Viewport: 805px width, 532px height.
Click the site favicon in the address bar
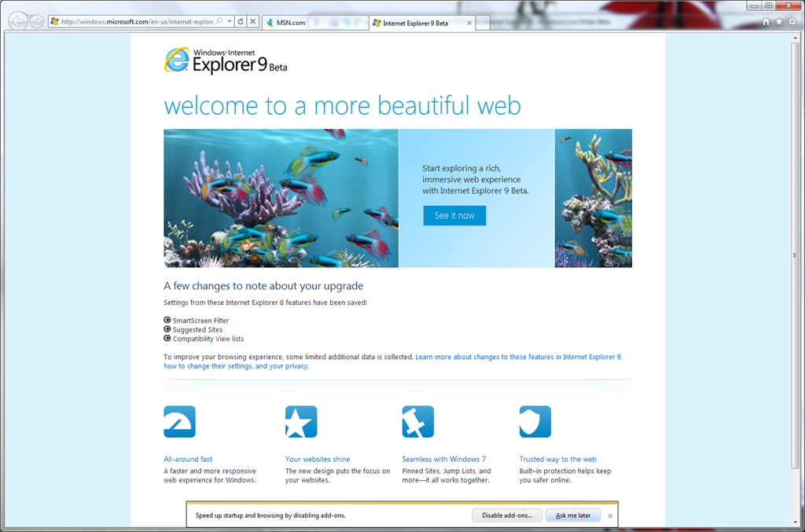pos(54,21)
